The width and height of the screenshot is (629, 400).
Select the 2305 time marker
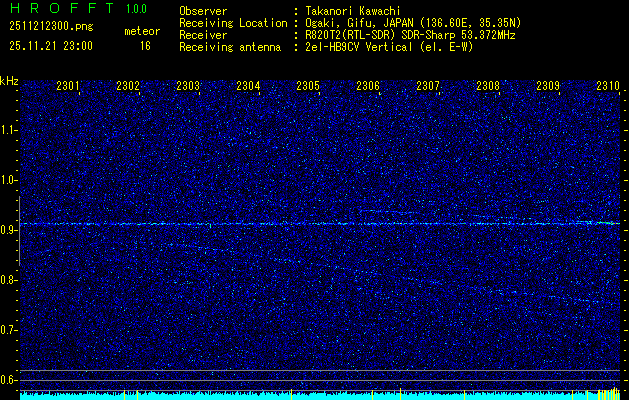pyautogui.click(x=308, y=86)
